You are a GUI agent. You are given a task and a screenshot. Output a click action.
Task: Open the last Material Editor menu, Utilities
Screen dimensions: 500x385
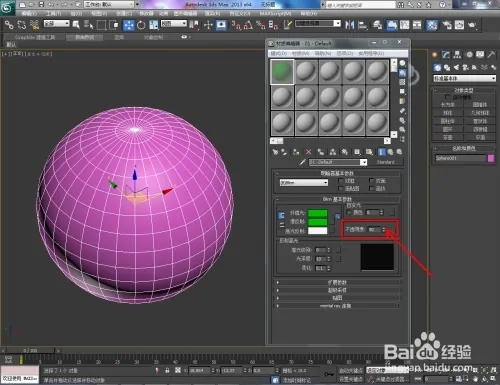pos(371,53)
